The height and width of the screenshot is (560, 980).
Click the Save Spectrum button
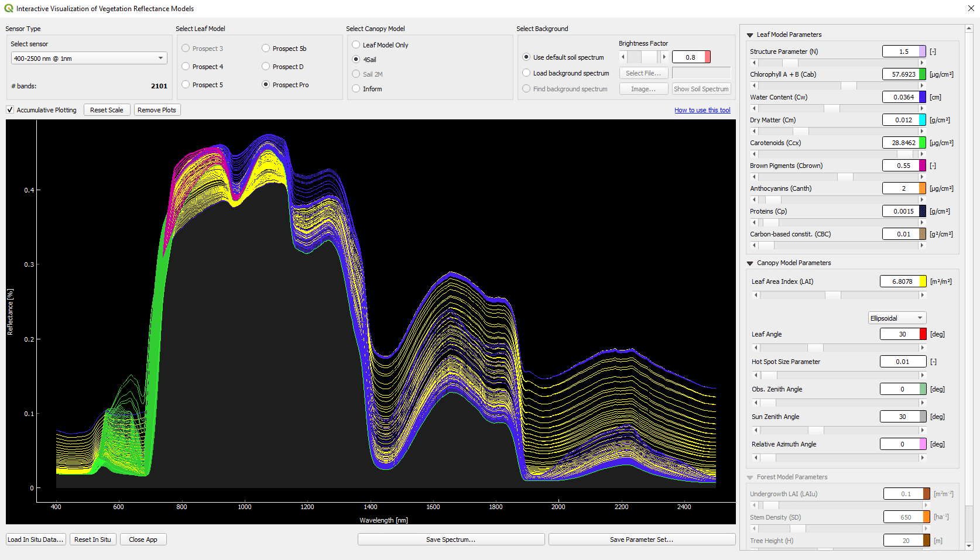451,540
